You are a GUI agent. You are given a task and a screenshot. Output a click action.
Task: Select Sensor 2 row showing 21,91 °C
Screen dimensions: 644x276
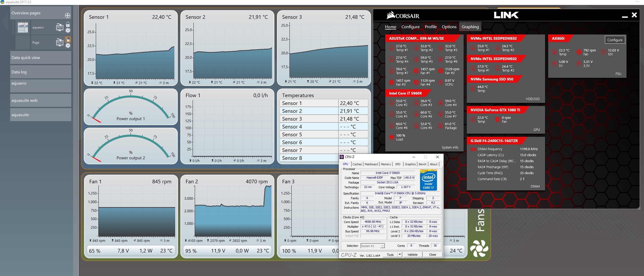[324, 111]
